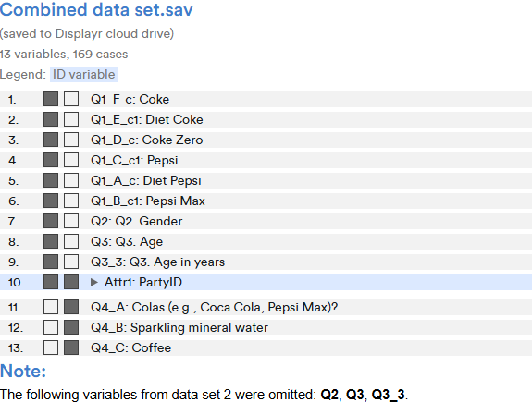Image resolution: width=532 pixels, height=402 pixels.
Task: Click the empty second square for Q2. Gender
Action: [71, 222]
